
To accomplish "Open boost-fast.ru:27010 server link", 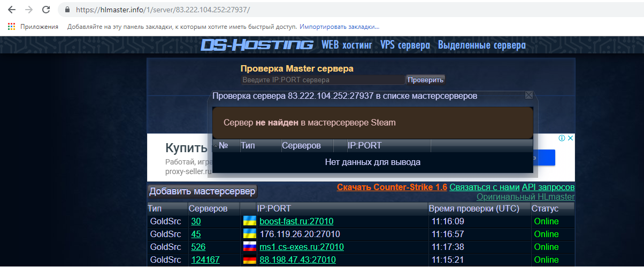I will [296, 221].
